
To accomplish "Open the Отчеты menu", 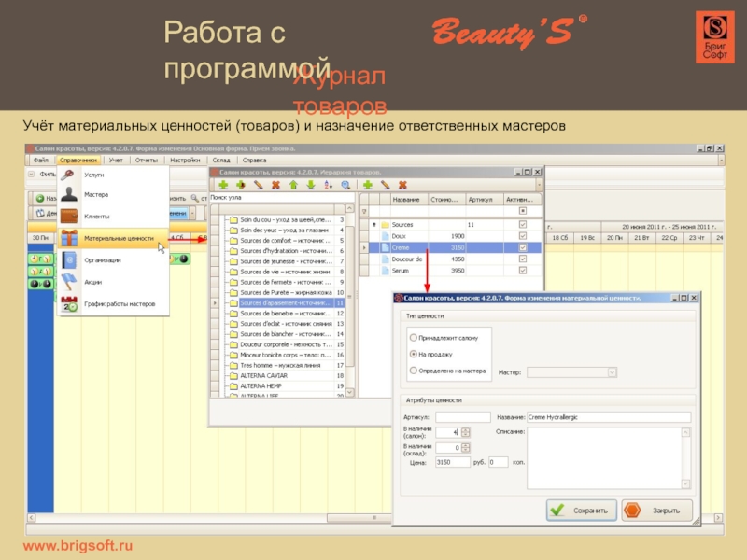I will tap(147, 160).
